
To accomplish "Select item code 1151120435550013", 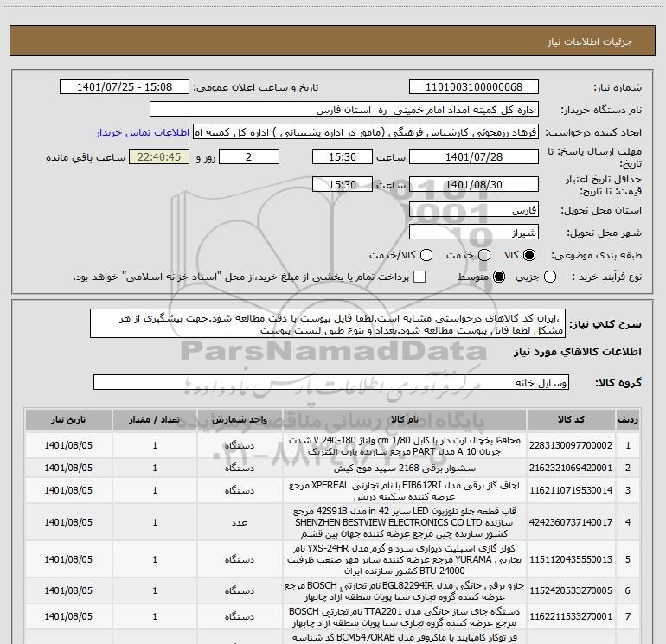I will tap(571, 559).
